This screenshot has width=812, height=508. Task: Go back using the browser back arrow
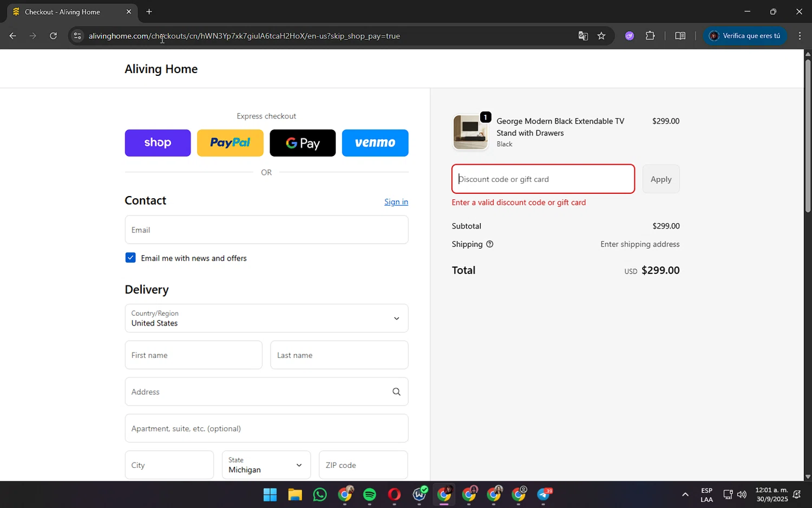(12, 36)
